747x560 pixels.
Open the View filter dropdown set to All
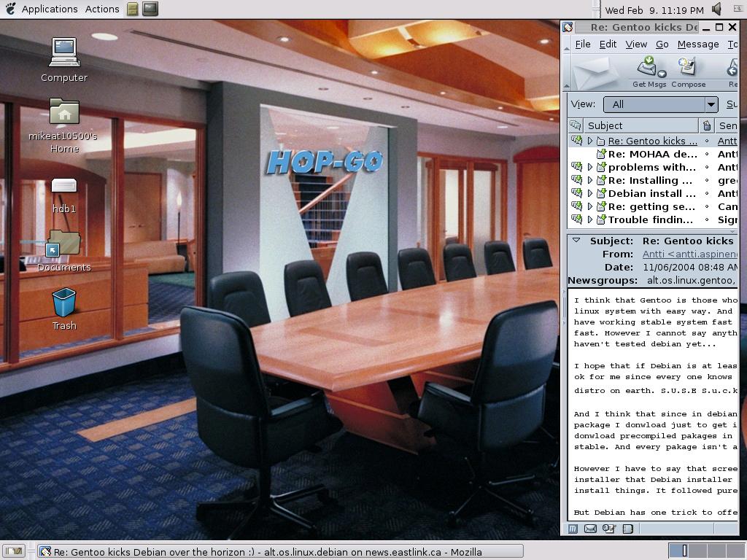pyautogui.click(x=660, y=104)
